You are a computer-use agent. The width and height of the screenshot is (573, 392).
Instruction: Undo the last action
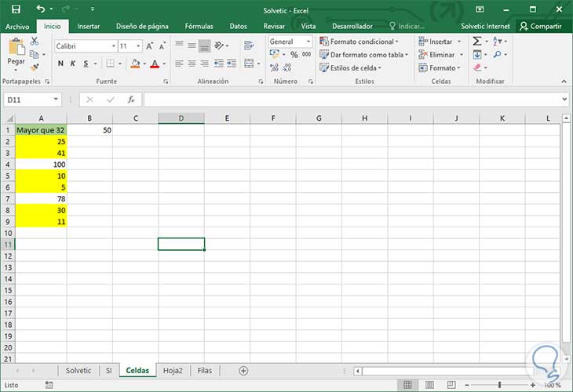click(41, 9)
